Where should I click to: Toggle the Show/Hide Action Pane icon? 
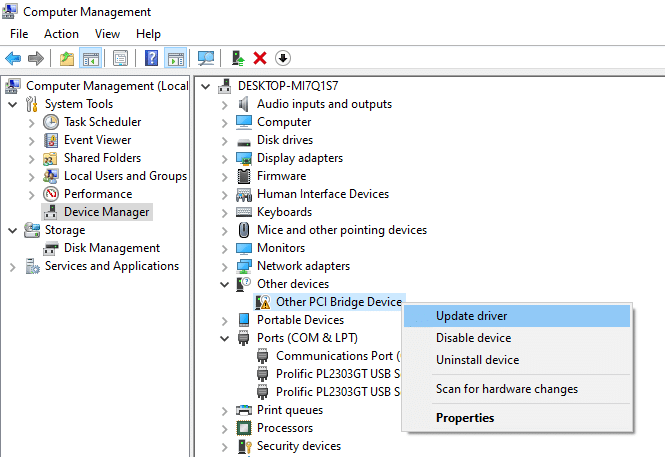(x=176, y=58)
